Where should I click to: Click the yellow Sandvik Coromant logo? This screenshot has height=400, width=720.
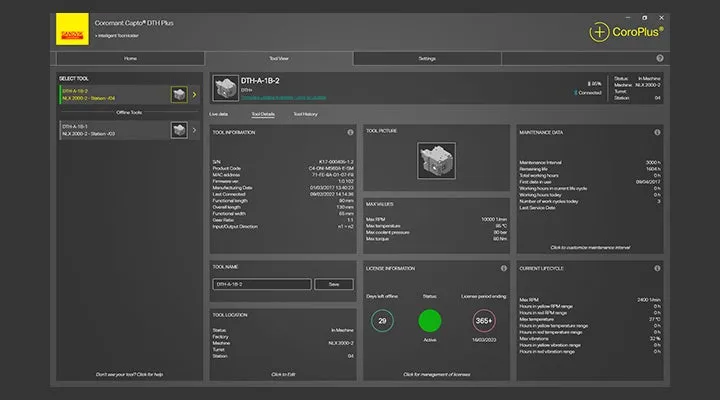point(72,29)
